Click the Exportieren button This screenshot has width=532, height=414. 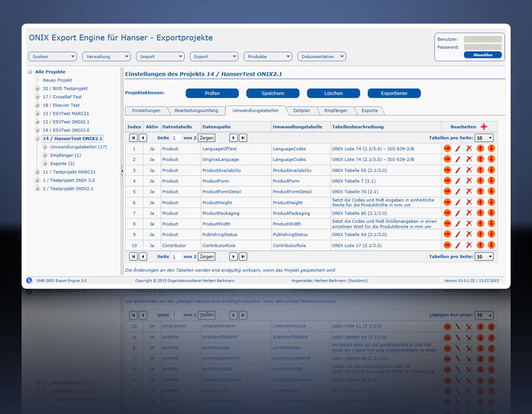(x=394, y=93)
